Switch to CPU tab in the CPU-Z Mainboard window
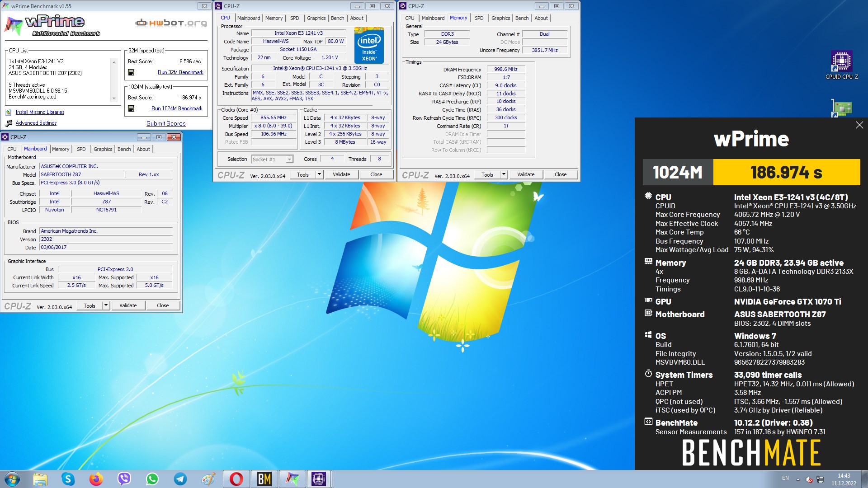The height and width of the screenshot is (488, 868). tap(12, 149)
